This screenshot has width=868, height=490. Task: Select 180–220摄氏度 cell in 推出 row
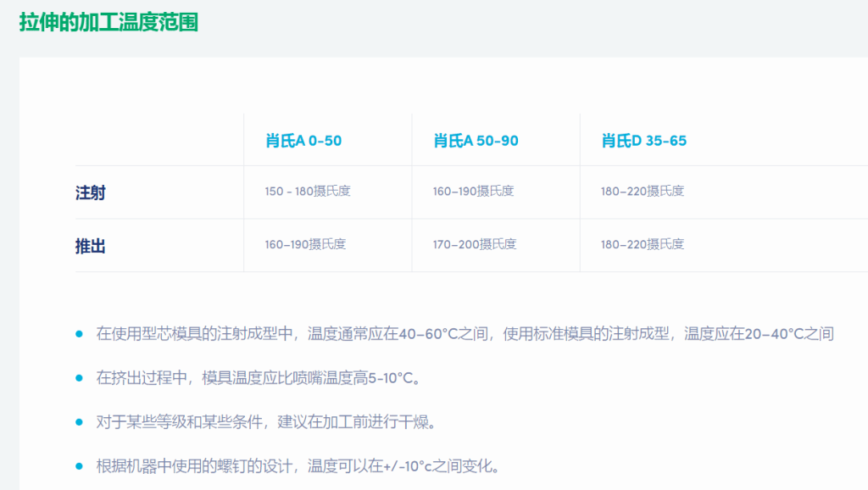point(643,244)
